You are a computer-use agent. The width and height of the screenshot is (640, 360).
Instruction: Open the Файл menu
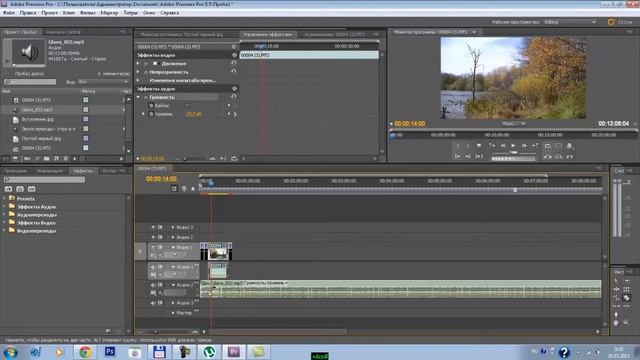[x=9, y=13]
